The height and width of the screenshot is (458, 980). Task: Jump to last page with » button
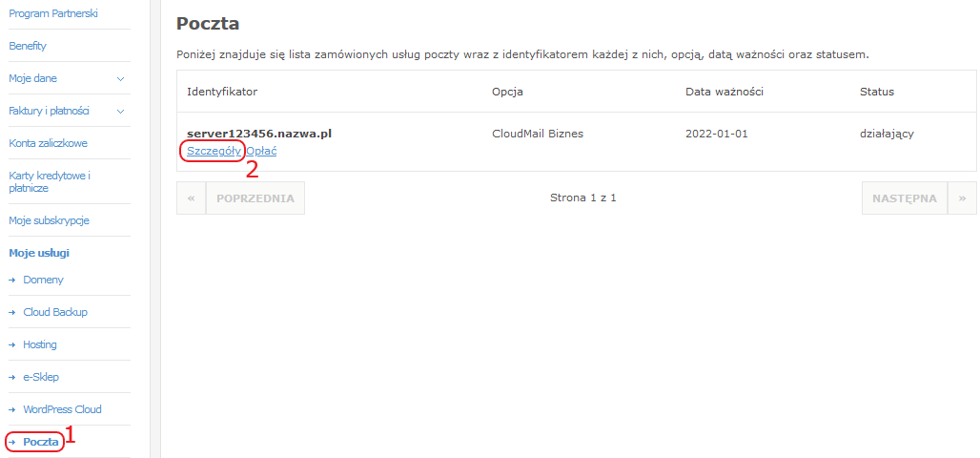963,198
